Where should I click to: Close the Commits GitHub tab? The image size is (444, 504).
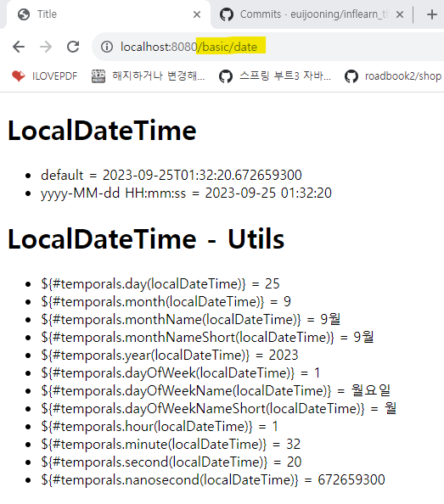(x=400, y=14)
